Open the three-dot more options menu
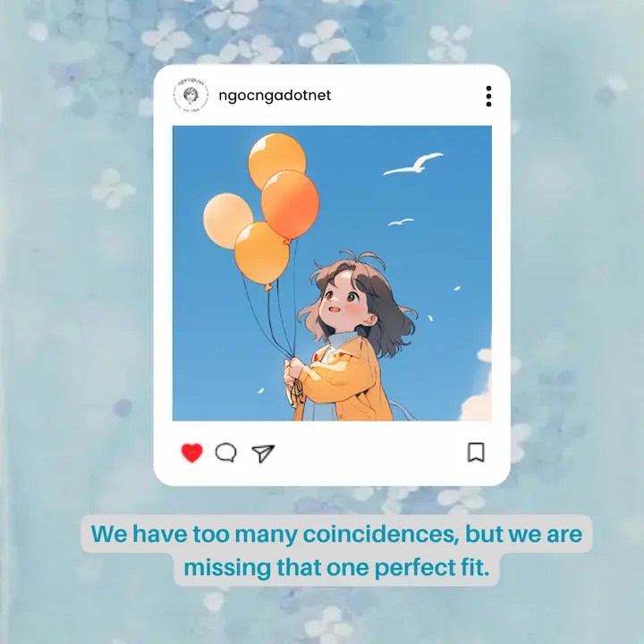The image size is (644, 644). click(x=488, y=96)
